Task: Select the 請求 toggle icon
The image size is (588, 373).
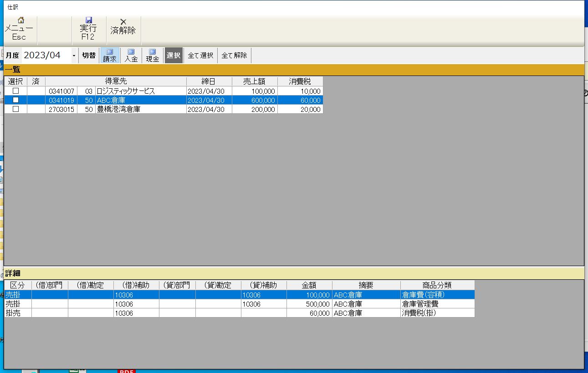Action: pos(110,52)
